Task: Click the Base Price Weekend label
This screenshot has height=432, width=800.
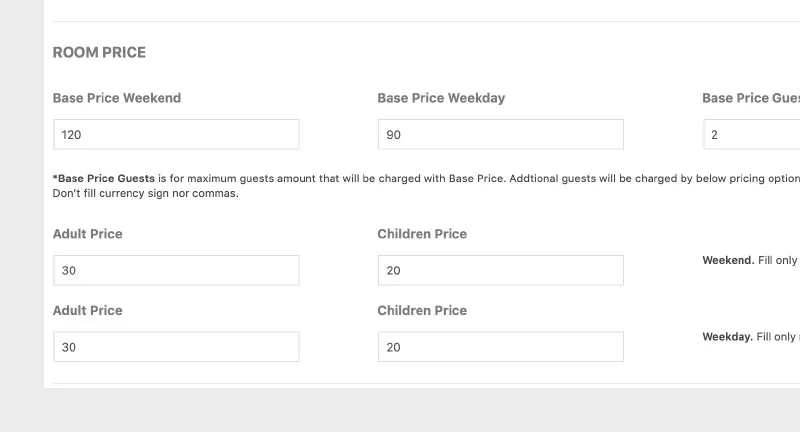Action: tap(117, 98)
